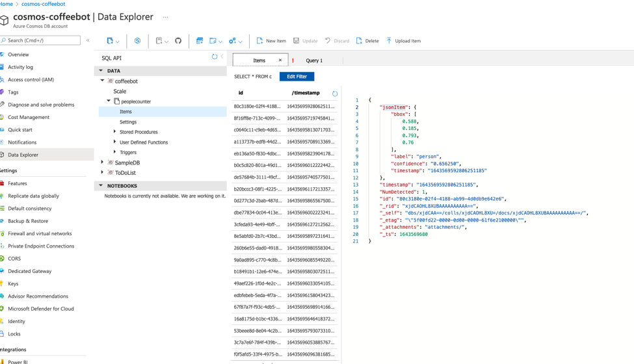
Task: Open the dropdown arrow next to New Container
Action: click(x=118, y=42)
